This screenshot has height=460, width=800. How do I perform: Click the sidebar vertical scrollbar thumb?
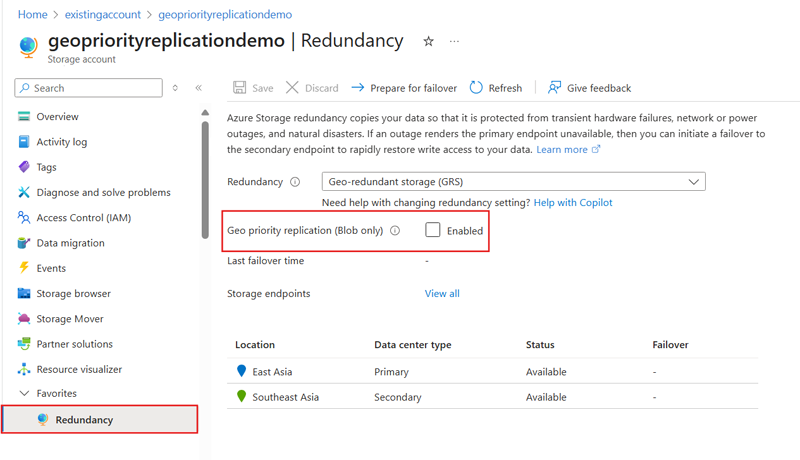pyautogui.click(x=205, y=180)
